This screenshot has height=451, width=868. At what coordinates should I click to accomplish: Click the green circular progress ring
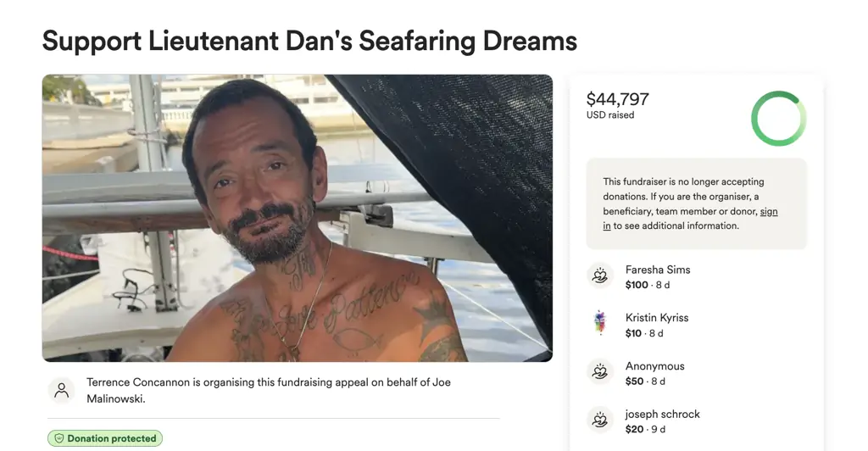click(778, 119)
